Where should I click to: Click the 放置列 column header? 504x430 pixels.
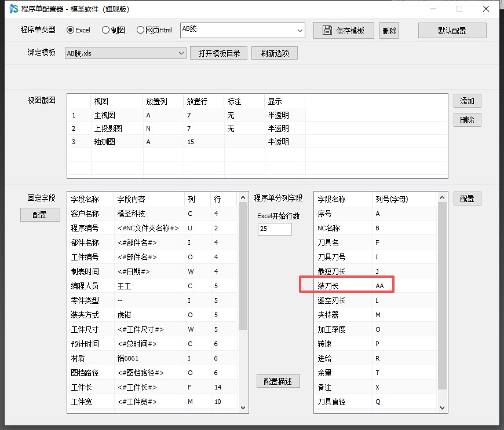[163, 101]
